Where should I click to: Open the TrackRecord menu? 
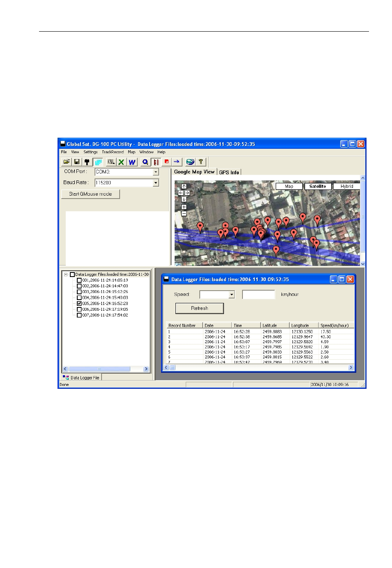(x=113, y=152)
